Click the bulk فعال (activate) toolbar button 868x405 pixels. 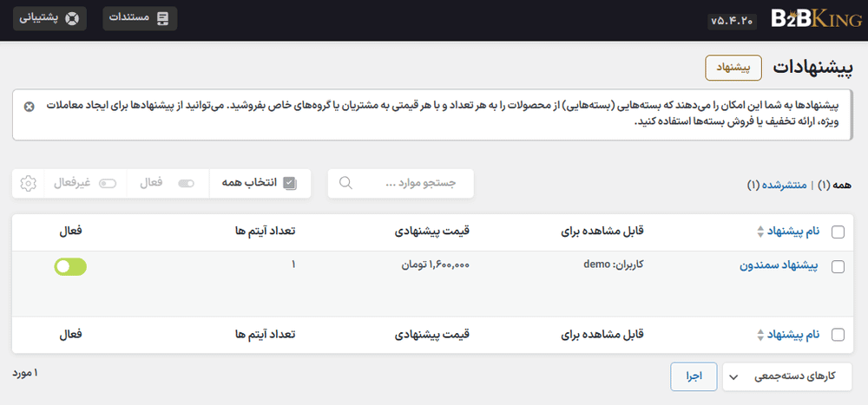168,183
